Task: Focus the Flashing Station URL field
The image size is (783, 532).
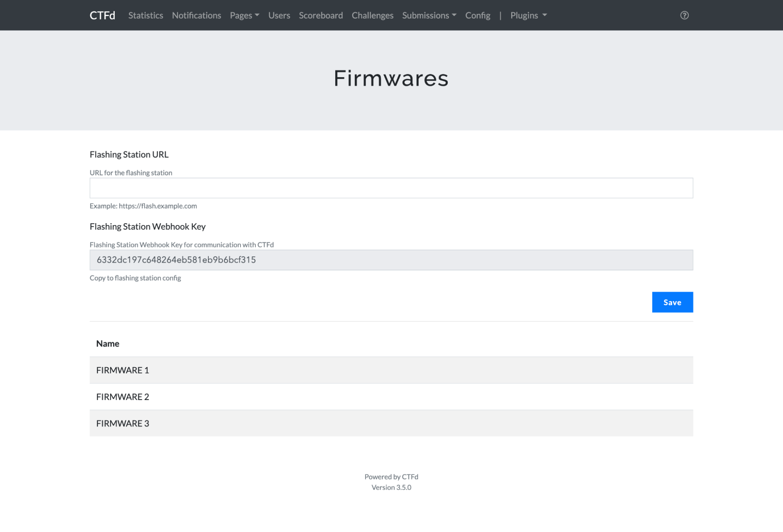Action: [x=391, y=188]
